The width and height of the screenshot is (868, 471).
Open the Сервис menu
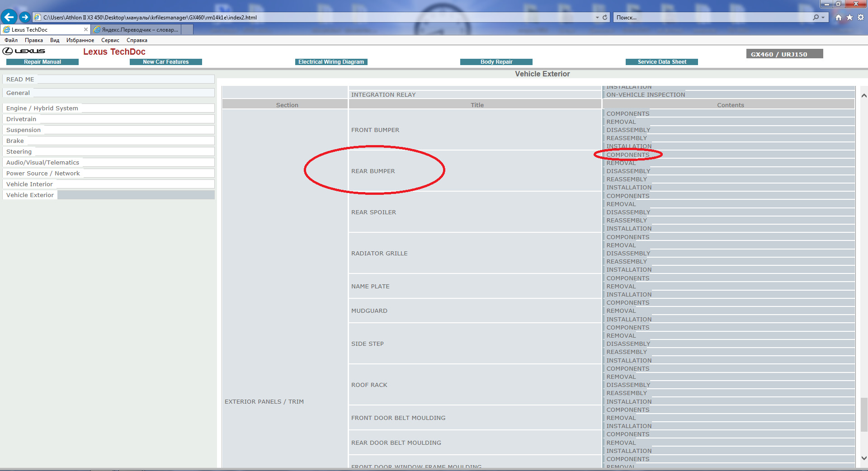point(110,40)
